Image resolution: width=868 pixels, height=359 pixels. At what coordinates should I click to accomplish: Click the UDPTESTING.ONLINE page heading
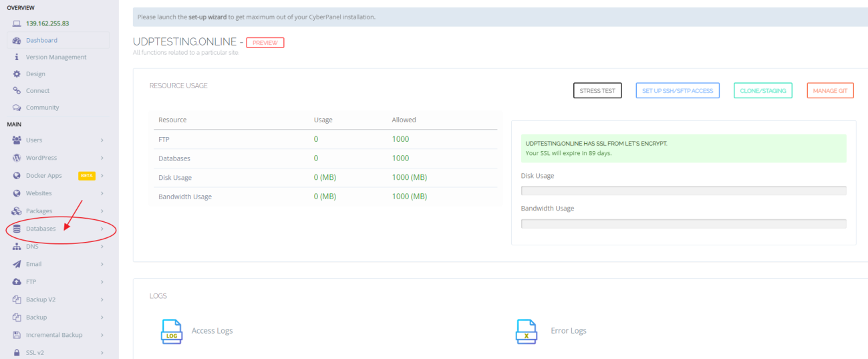(184, 42)
